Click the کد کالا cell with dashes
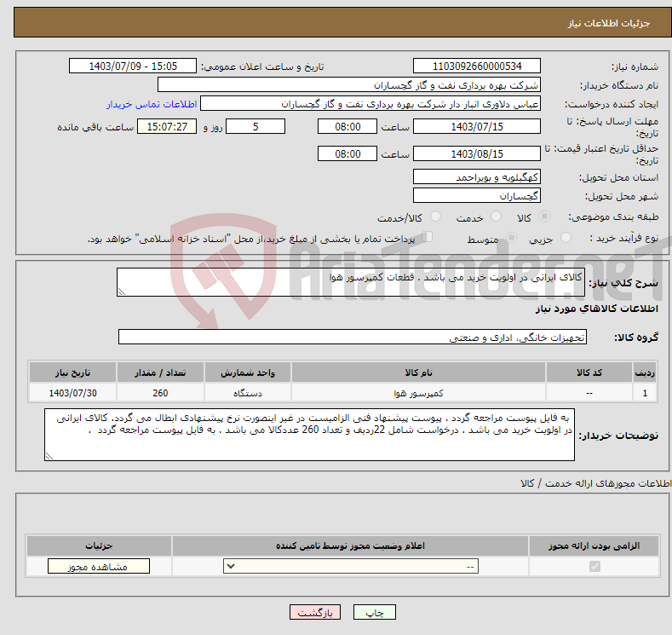 point(589,393)
